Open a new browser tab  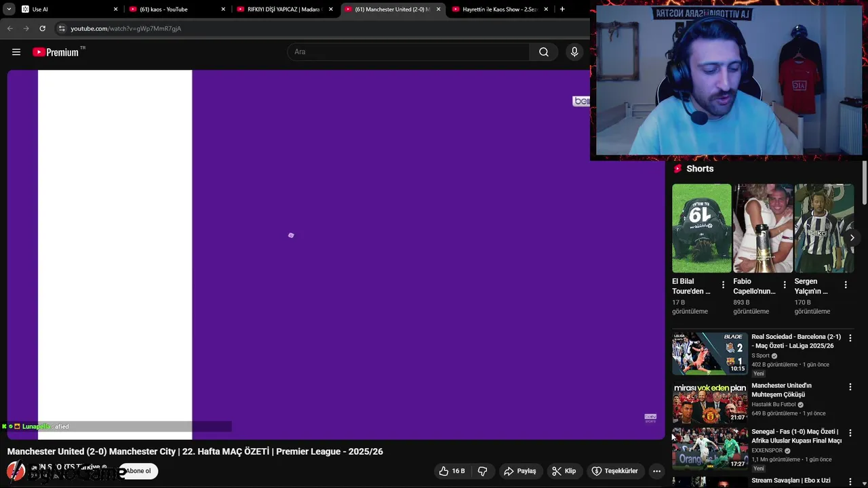(562, 9)
